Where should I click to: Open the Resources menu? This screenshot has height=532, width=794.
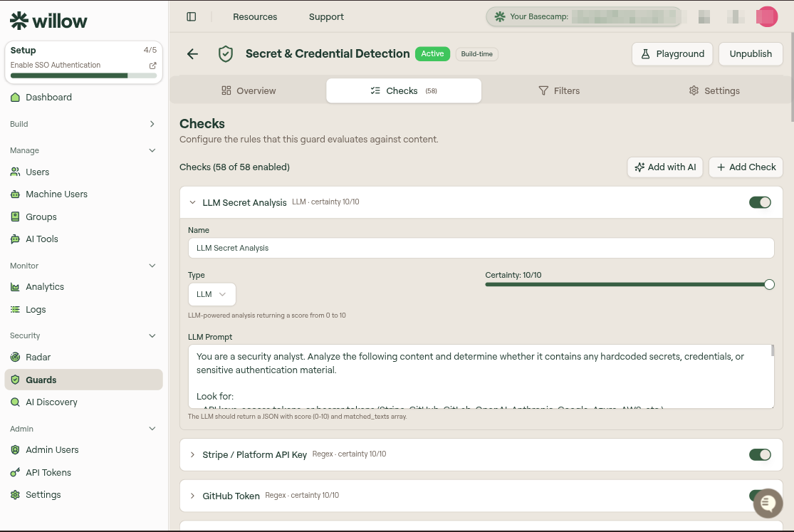coord(255,16)
